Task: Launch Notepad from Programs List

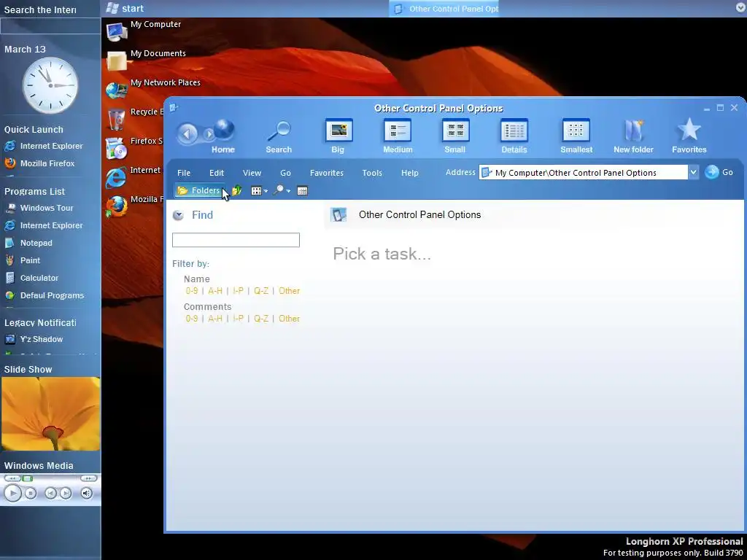Action: [28, 243]
